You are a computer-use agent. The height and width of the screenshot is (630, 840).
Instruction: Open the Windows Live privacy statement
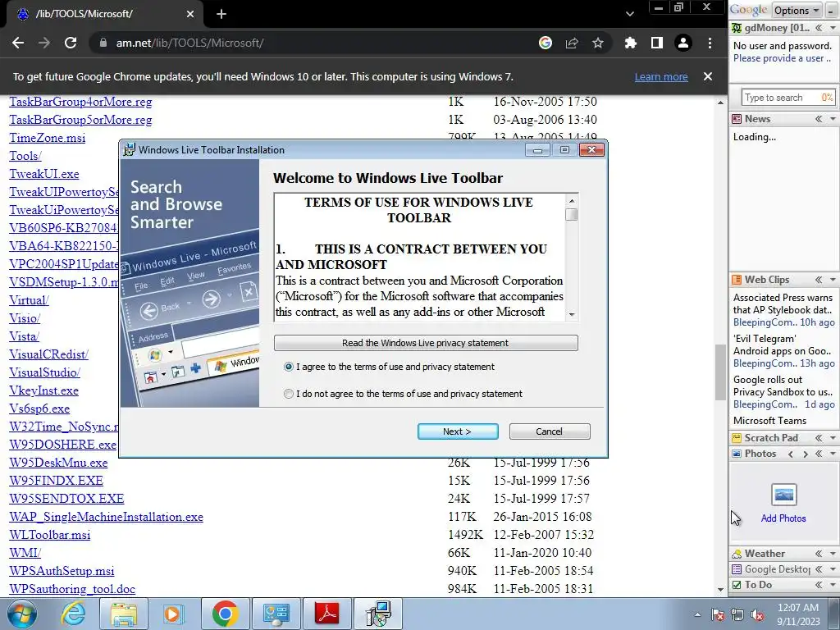pyautogui.click(x=426, y=343)
